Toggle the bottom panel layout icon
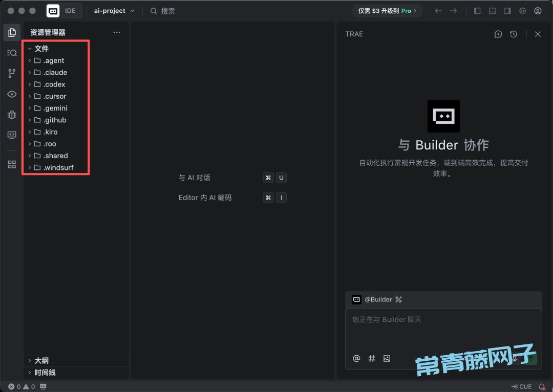The height and width of the screenshot is (392, 553). pyautogui.click(x=492, y=11)
